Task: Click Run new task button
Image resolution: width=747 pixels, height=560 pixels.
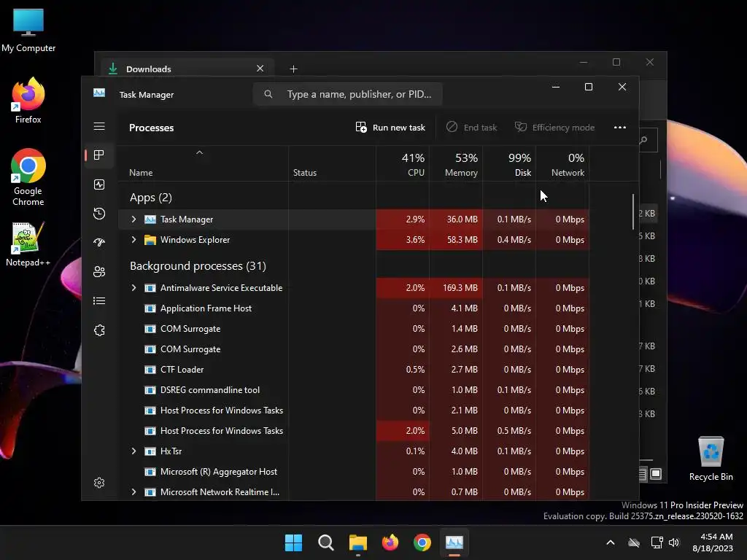Action: coord(390,128)
